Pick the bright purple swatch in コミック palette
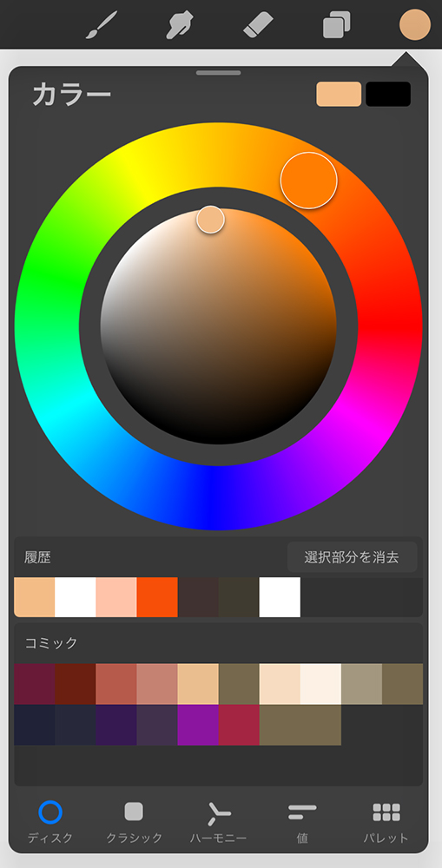442x868 pixels. coord(198,725)
